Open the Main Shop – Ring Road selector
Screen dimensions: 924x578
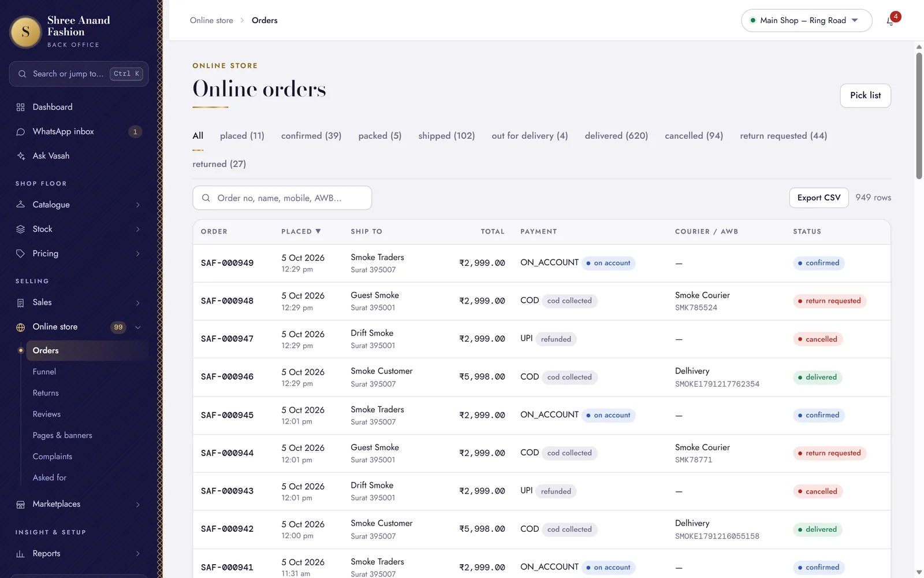pos(806,21)
